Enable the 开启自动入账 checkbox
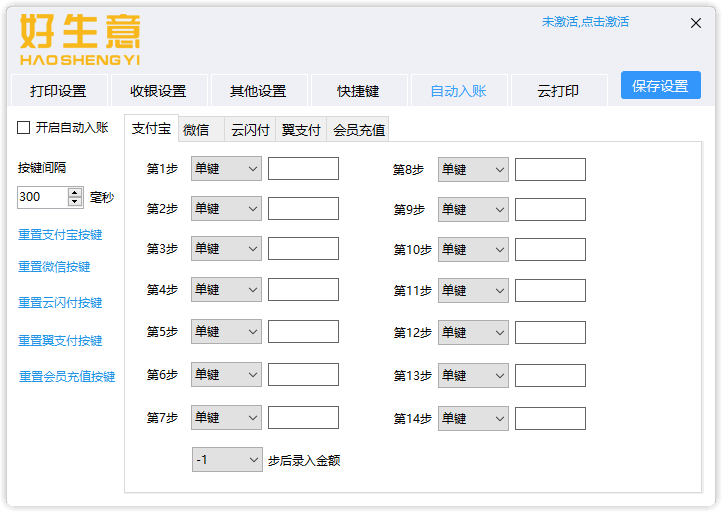The height and width of the screenshot is (512, 722). pyautogui.click(x=24, y=128)
